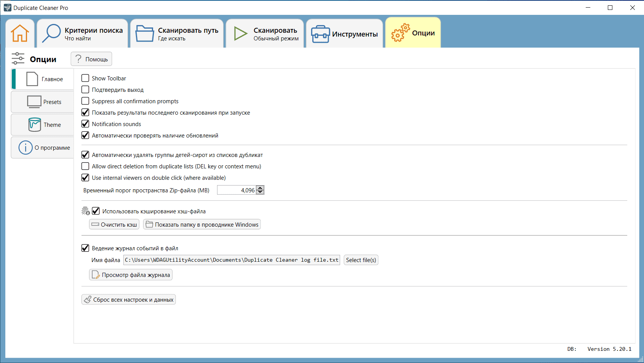Viewport: 644px width, 363px height.
Task: Click the log file path field
Action: [x=232, y=260]
